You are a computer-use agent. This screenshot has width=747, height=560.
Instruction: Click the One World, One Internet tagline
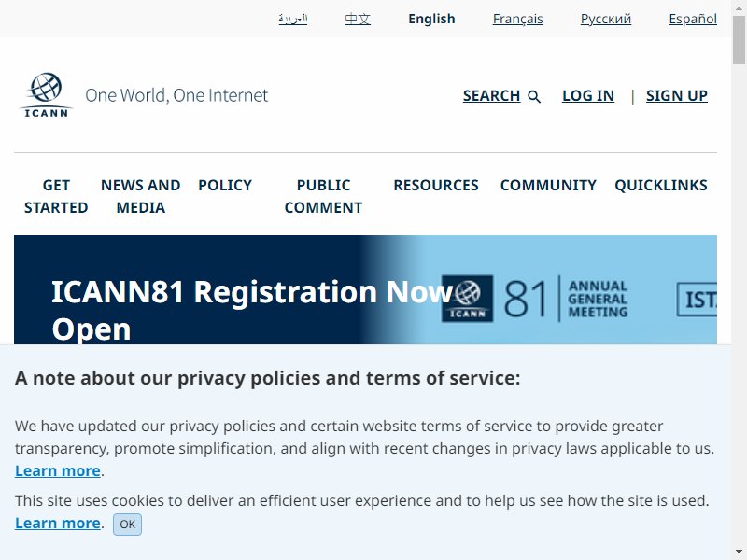(176, 95)
